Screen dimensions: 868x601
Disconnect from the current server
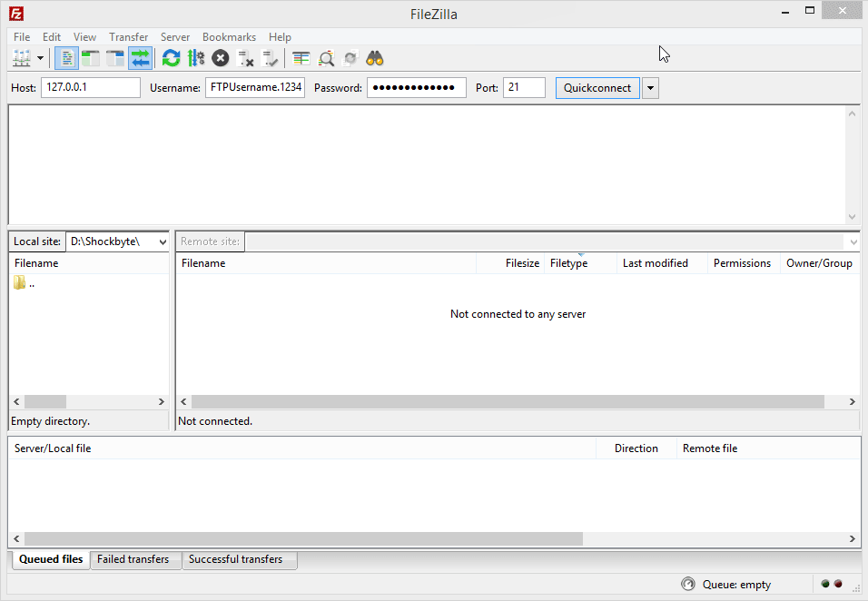[x=245, y=58]
